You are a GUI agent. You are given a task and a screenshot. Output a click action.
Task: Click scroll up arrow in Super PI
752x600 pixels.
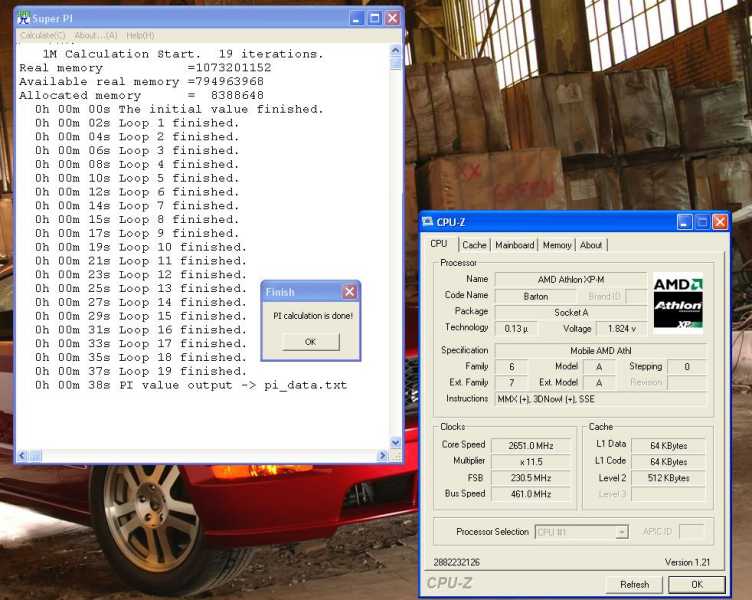396,50
